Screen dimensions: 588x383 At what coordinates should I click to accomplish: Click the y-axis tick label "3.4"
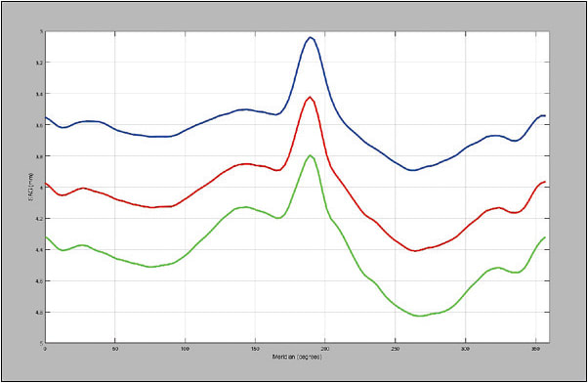(40, 94)
